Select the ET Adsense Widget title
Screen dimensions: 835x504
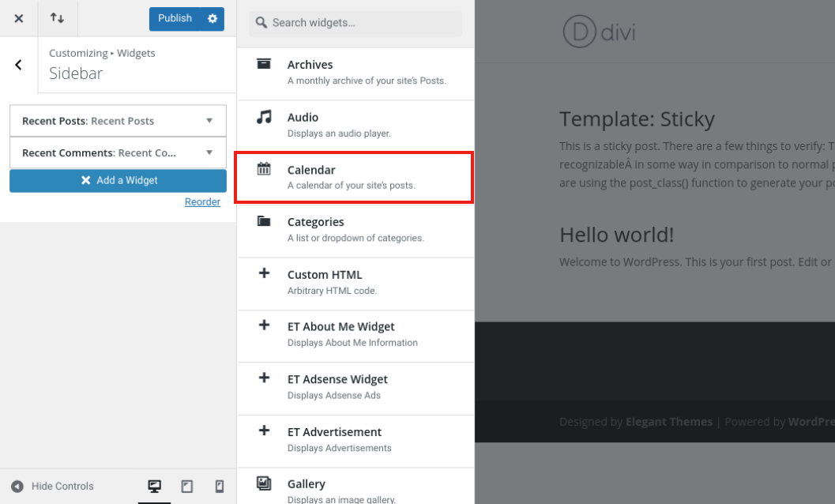(x=337, y=379)
